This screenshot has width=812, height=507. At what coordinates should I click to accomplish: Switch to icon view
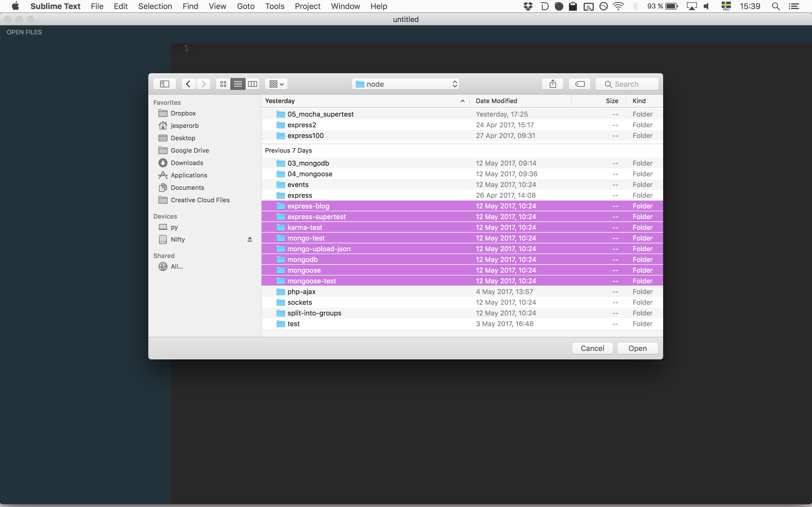[223, 84]
